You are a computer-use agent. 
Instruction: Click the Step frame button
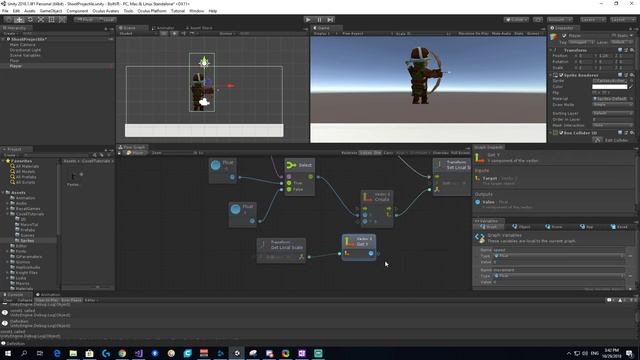pos(330,20)
